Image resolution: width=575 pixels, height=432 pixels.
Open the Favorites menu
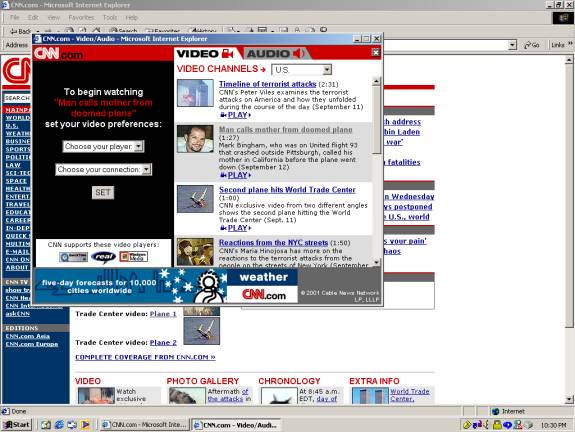(81, 17)
